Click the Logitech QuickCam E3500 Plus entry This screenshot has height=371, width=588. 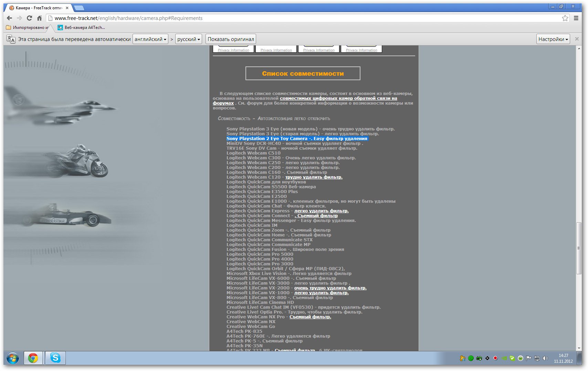click(x=262, y=192)
